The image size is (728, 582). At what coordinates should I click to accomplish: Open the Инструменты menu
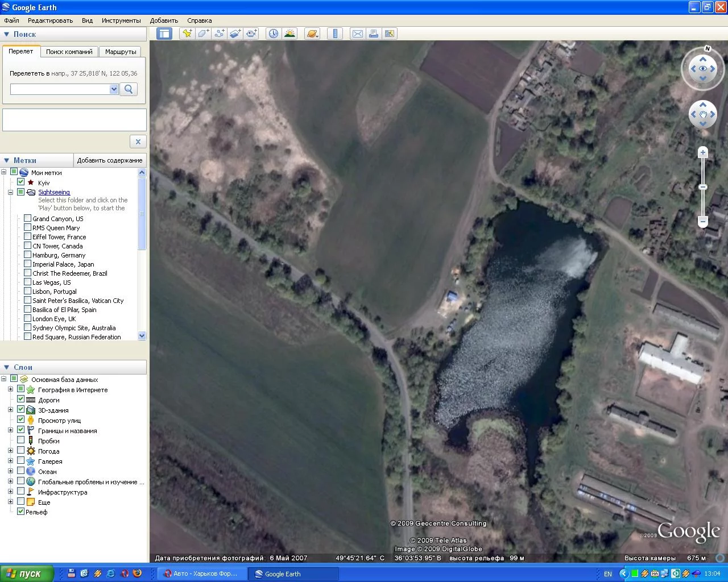click(x=121, y=20)
